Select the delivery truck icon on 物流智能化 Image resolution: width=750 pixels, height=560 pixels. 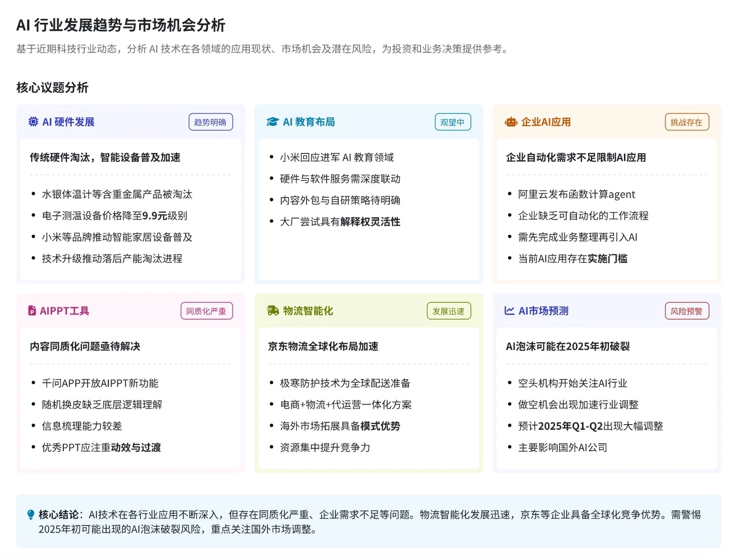(x=272, y=311)
